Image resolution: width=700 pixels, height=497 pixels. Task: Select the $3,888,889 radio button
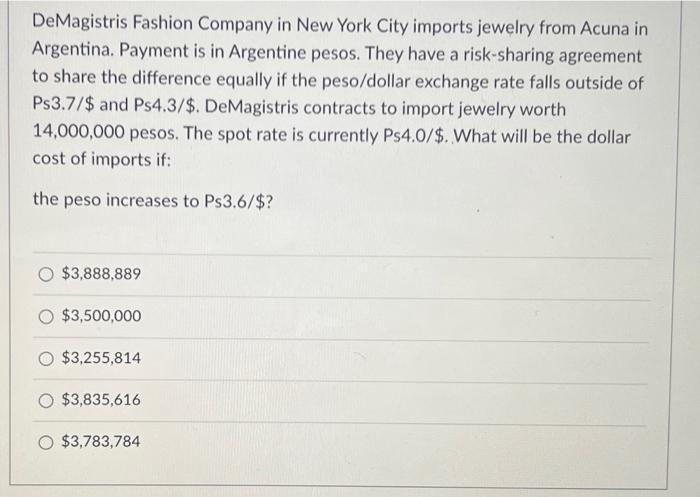[x=46, y=274]
